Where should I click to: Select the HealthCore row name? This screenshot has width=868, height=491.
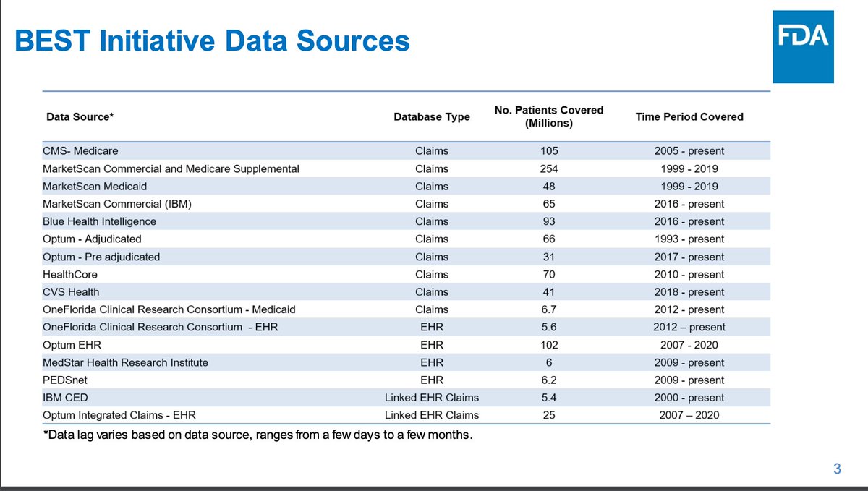pyautogui.click(x=69, y=274)
